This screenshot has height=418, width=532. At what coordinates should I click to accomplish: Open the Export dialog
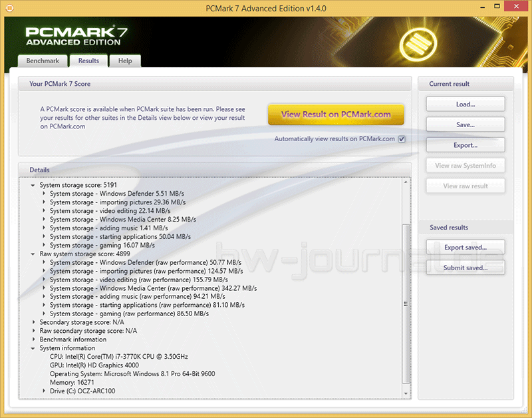(465, 144)
